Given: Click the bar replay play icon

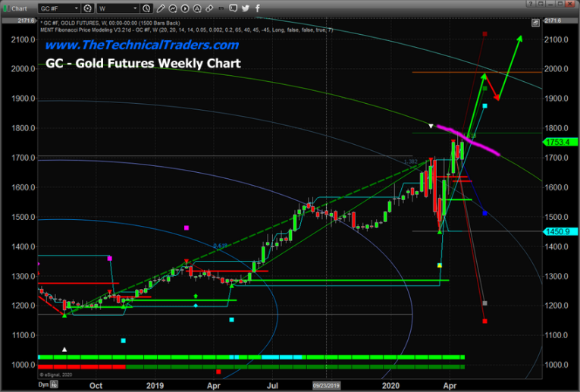Looking at the screenshot, I should click(x=185, y=8).
